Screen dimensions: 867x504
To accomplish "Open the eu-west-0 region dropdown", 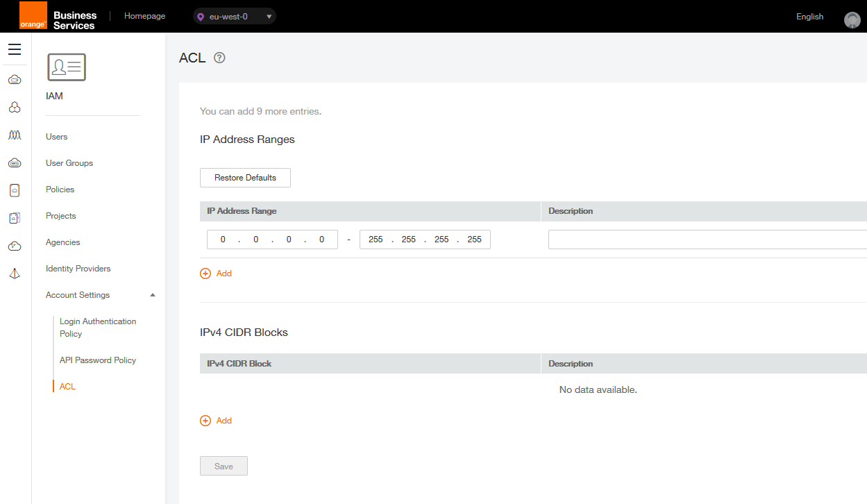I will 234,15.
